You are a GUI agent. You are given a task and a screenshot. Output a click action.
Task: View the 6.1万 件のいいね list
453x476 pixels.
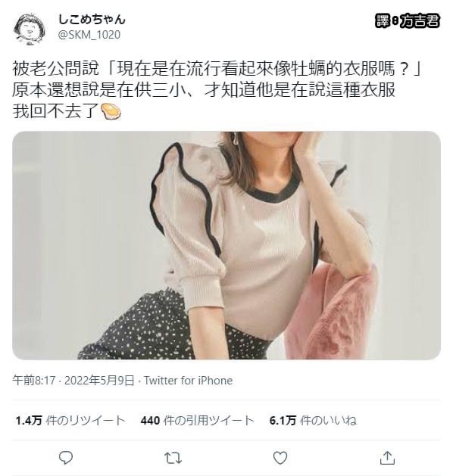(313, 421)
